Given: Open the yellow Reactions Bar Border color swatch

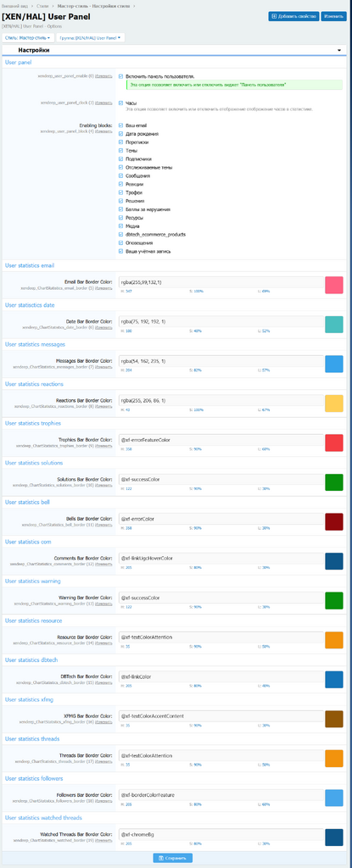Looking at the screenshot, I should [x=333, y=403].
